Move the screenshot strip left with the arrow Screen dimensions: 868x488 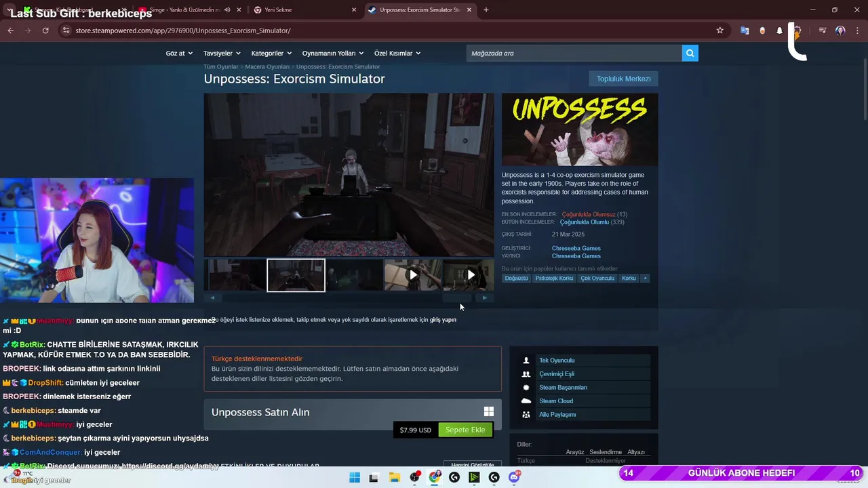tap(212, 298)
